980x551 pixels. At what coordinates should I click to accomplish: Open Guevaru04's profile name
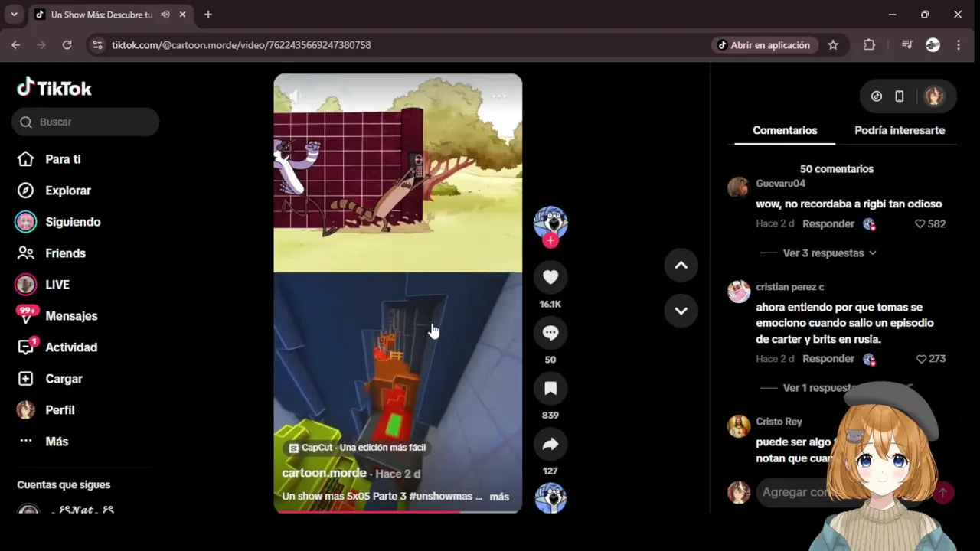point(780,184)
